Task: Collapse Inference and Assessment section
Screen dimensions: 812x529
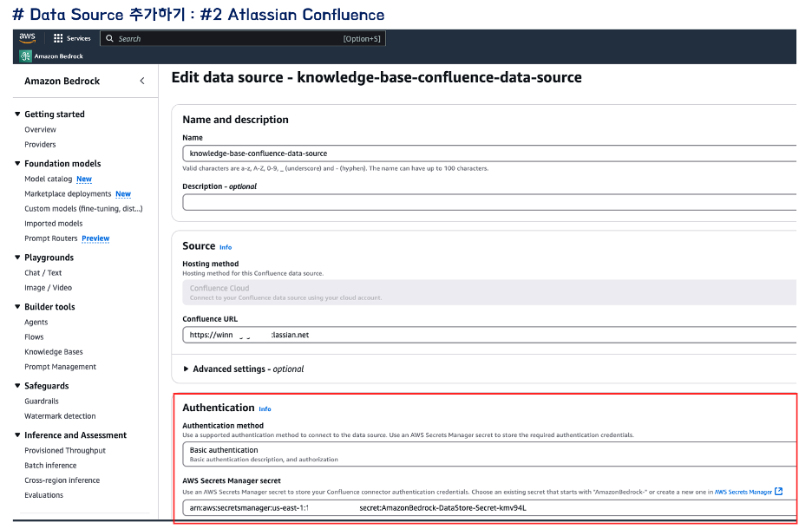Action: pyautogui.click(x=17, y=434)
